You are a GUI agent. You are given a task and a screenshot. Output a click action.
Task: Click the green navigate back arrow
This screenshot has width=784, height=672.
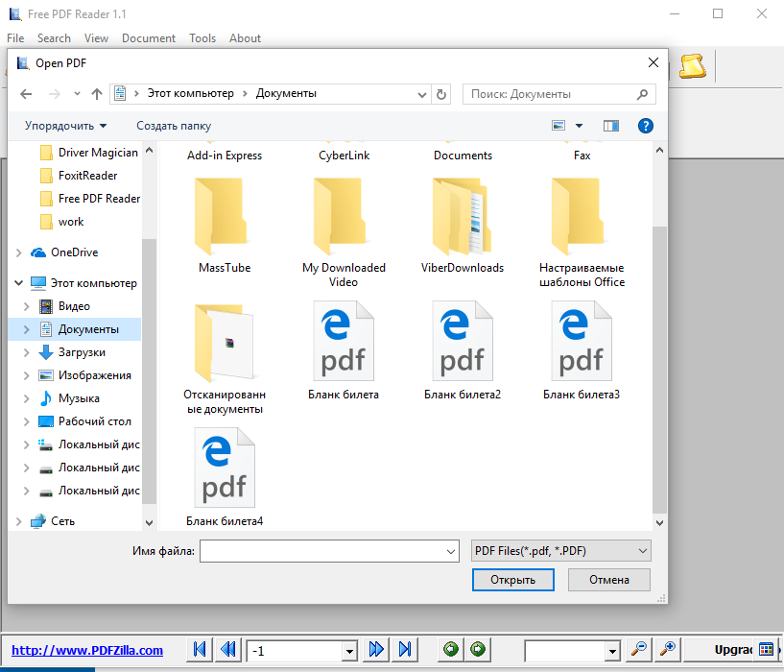(450, 650)
